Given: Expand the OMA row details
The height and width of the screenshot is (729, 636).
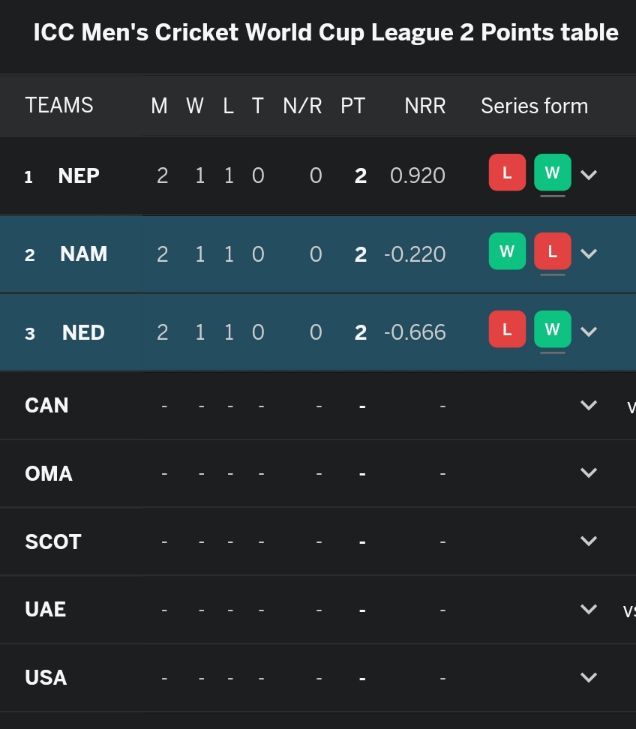Looking at the screenshot, I should (x=589, y=473).
